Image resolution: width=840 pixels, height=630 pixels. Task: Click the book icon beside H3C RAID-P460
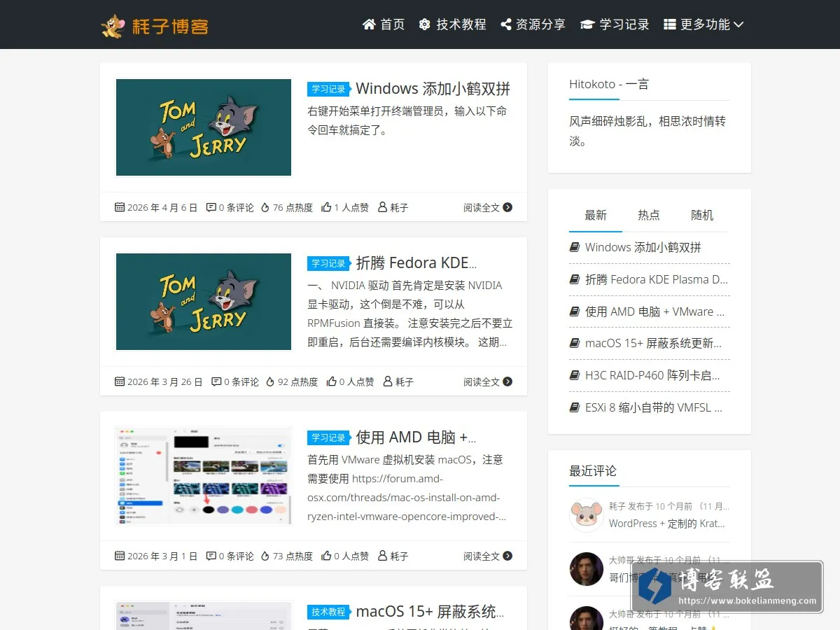[x=575, y=375]
